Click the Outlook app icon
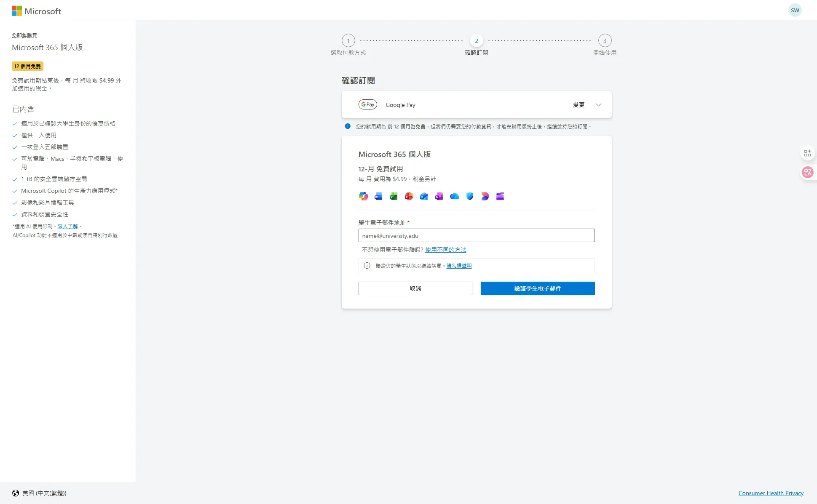This screenshot has width=817, height=504. coord(424,196)
